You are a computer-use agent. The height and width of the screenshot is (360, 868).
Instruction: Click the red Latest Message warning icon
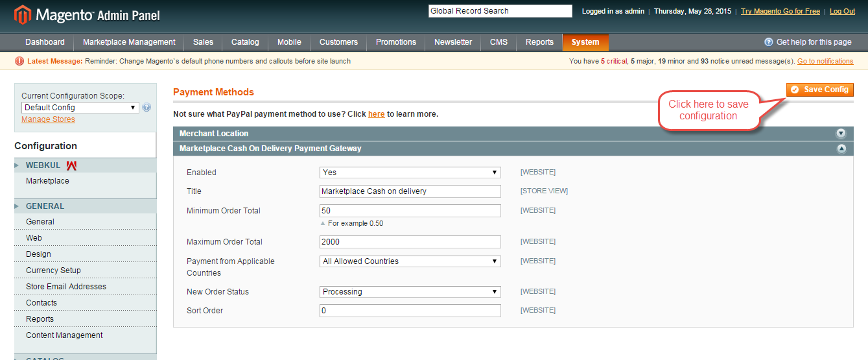[19, 61]
